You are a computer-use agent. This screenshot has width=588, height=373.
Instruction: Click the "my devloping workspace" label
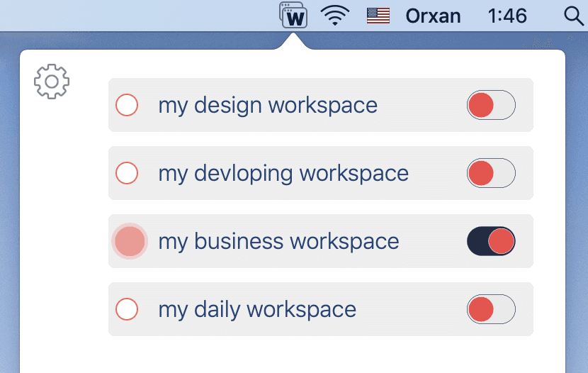(x=283, y=174)
